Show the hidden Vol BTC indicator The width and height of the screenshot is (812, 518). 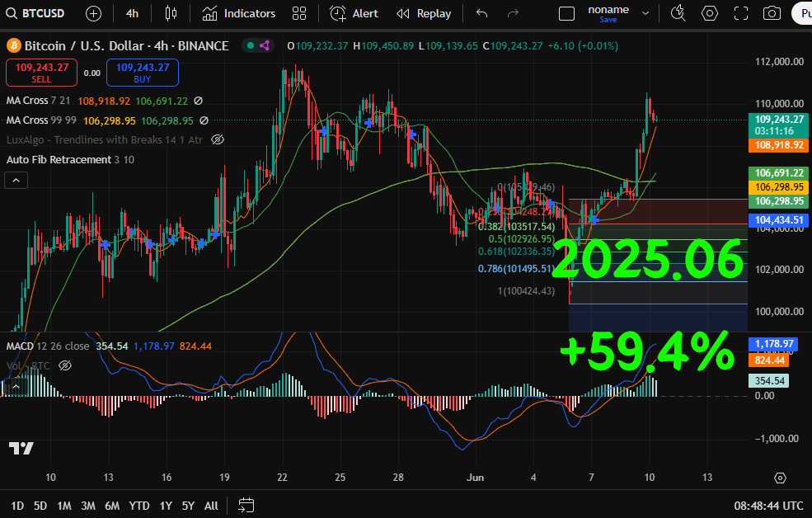tap(65, 365)
